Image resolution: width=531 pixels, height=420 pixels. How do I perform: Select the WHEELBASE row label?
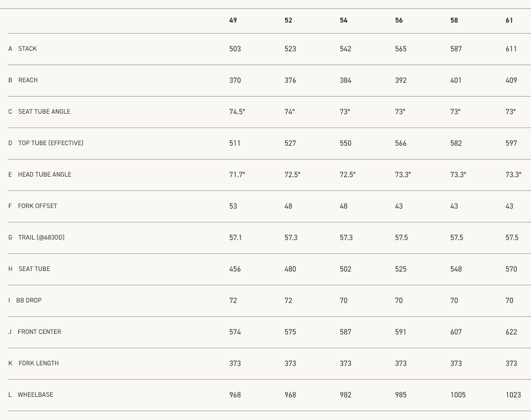point(35,395)
